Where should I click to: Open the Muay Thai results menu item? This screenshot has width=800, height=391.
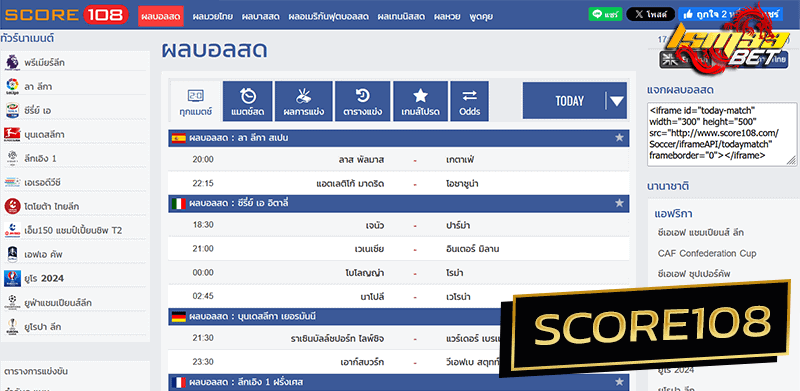213,16
